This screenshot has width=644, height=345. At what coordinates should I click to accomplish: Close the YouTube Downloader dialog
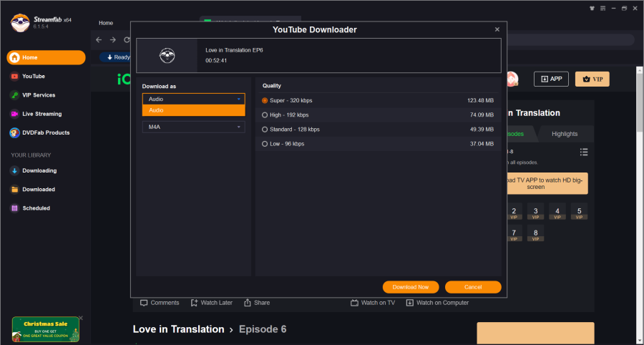tap(497, 29)
